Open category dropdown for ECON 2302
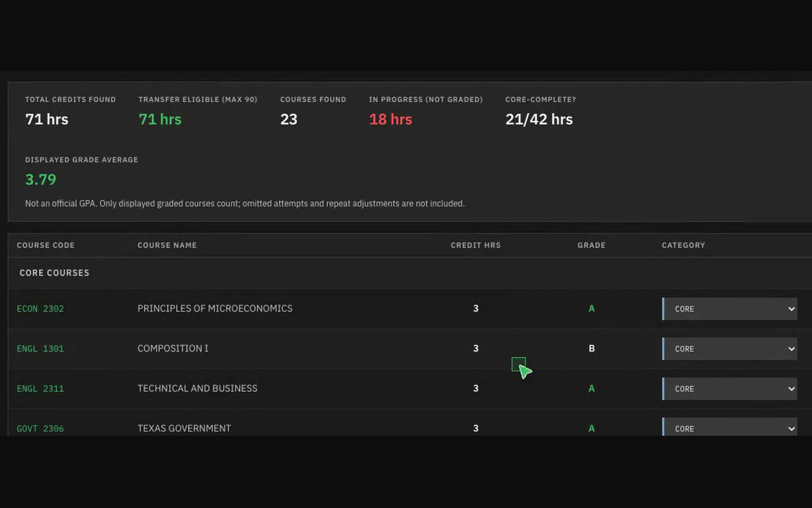The image size is (812, 508). (730, 309)
